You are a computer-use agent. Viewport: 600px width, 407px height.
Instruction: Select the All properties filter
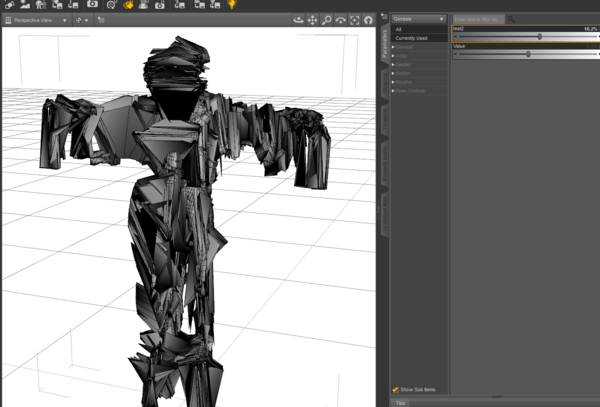[x=399, y=30]
